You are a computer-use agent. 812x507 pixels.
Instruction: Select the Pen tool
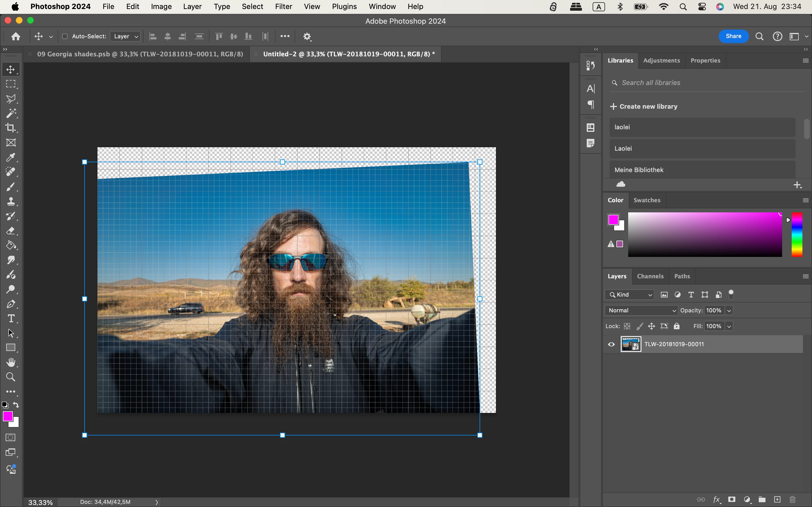coord(11,304)
